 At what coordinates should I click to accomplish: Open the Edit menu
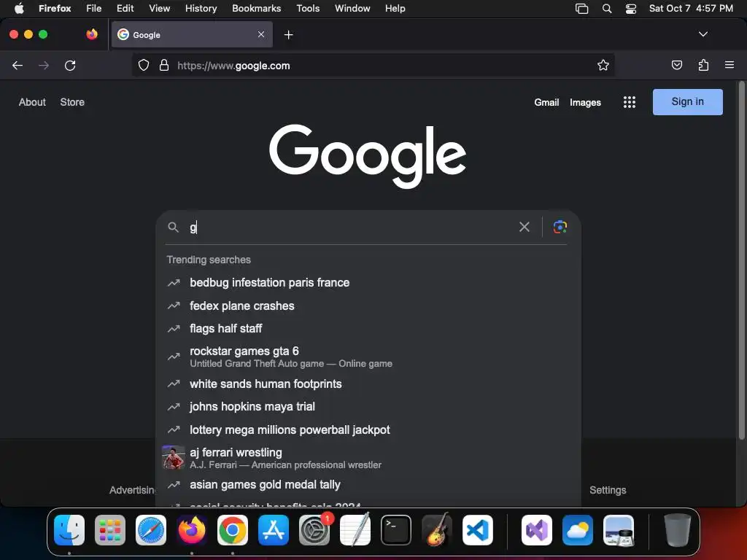[x=125, y=8]
